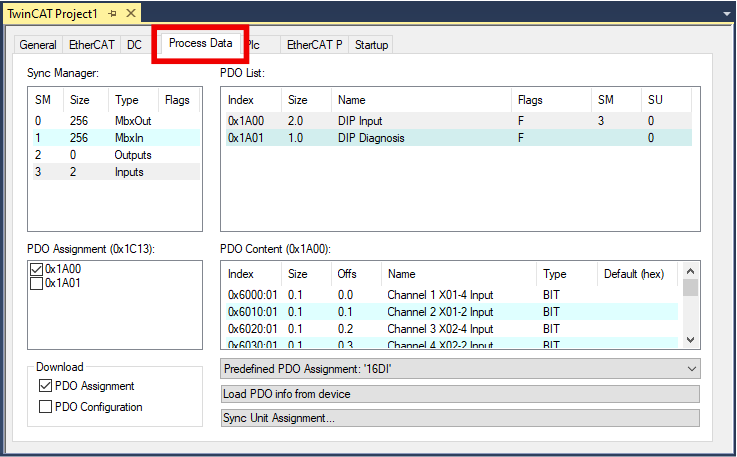Click Load PDO info from device
This screenshot has height=457, width=737.
(460, 394)
